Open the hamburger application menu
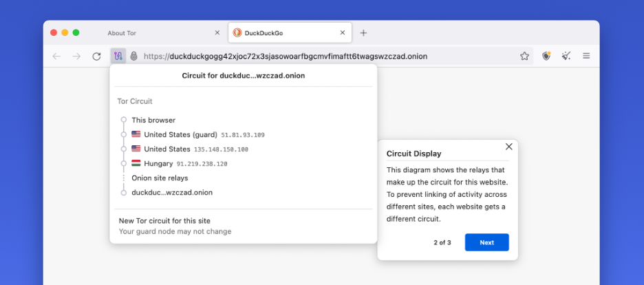644x285 pixels. tap(587, 56)
